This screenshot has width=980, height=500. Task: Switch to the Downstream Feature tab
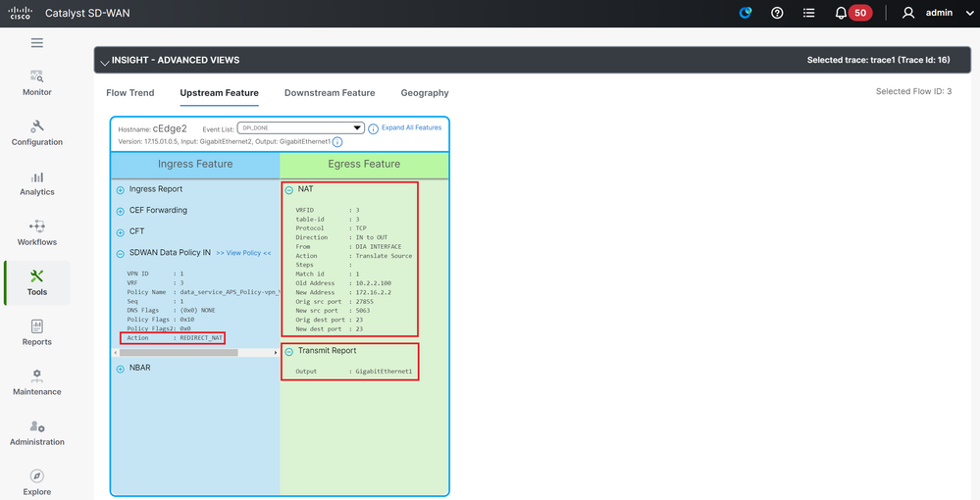pos(330,92)
